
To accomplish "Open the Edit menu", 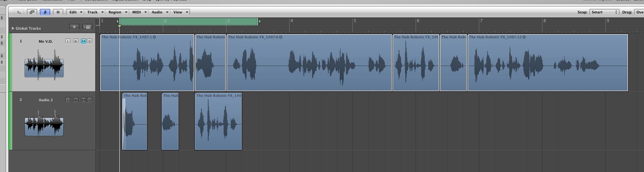I will 75,12.
